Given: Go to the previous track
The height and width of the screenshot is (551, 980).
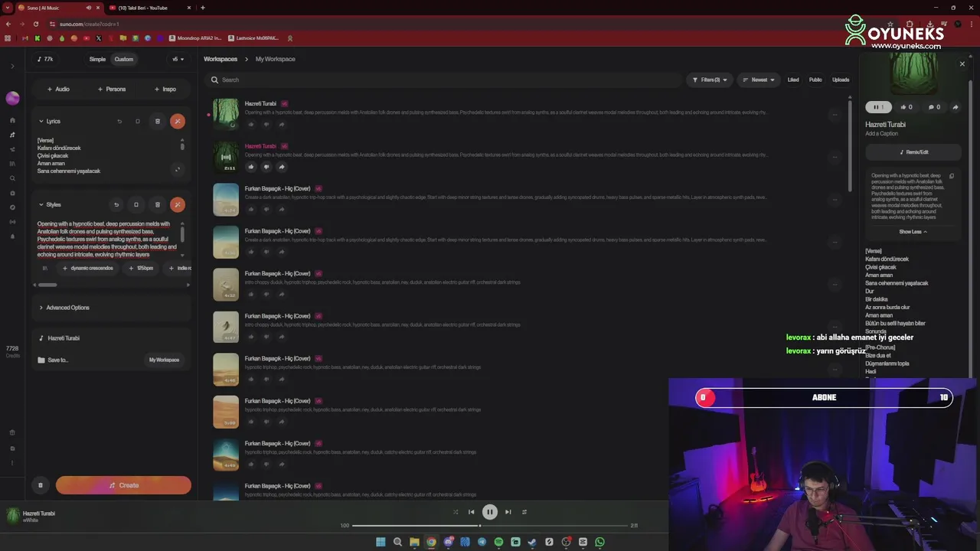Looking at the screenshot, I should [472, 512].
